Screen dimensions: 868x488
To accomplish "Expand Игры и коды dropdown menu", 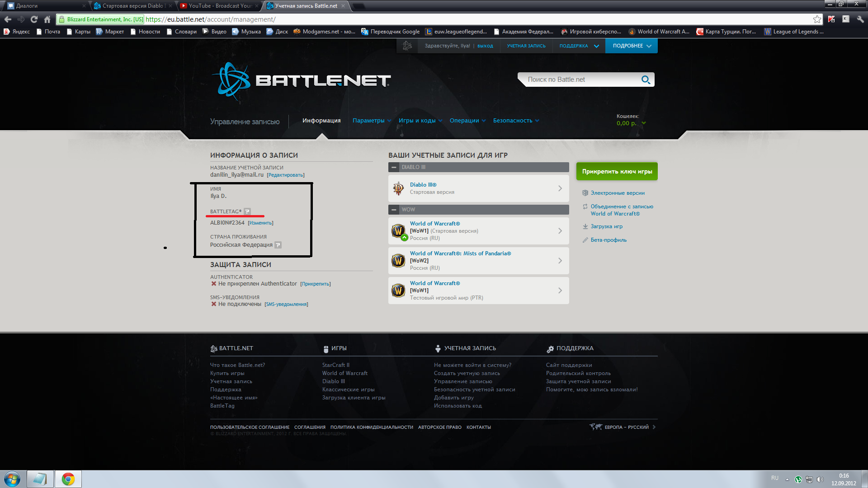I will click(x=420, y=121).
